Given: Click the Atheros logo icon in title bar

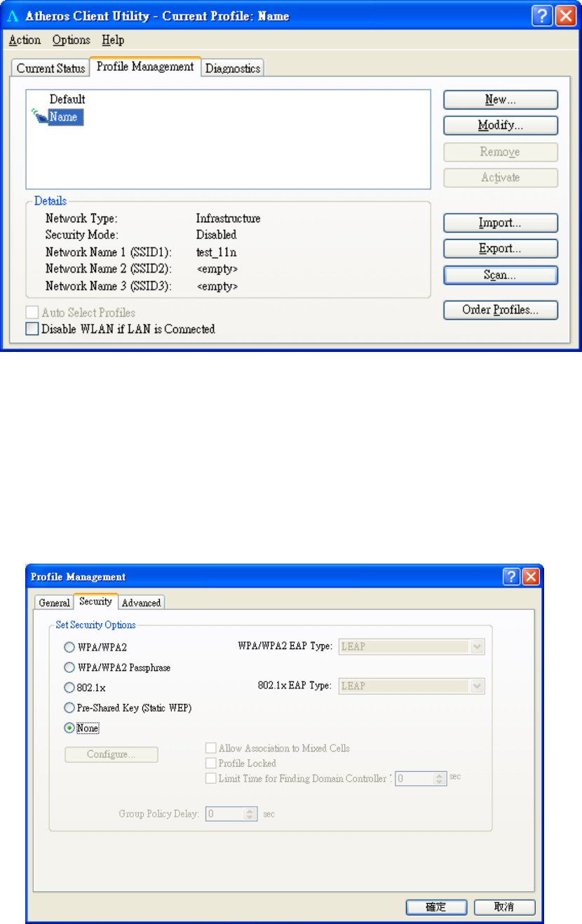Looking at the screenshot, I should pos(13,15).
